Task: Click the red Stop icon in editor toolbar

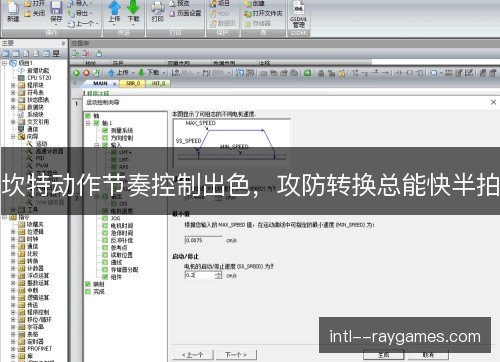Action: tap(86, 73)
